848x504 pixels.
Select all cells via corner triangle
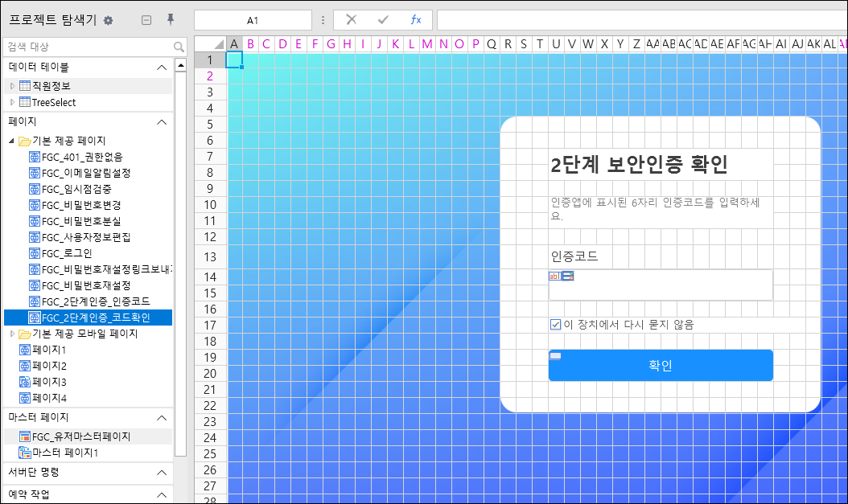219,44
